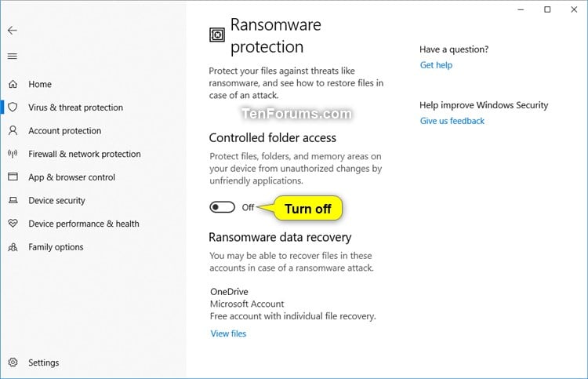Image resolution: width=588 pixels, height=379 pixels.
Task: Toggle the Controlled folder access switch
Action: [222, 207]
